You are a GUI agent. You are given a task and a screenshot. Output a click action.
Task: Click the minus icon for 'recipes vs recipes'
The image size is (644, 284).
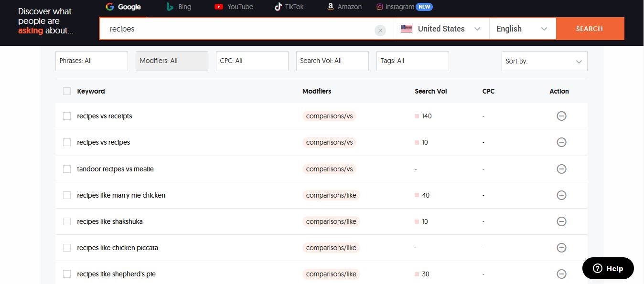pos(561,142)
